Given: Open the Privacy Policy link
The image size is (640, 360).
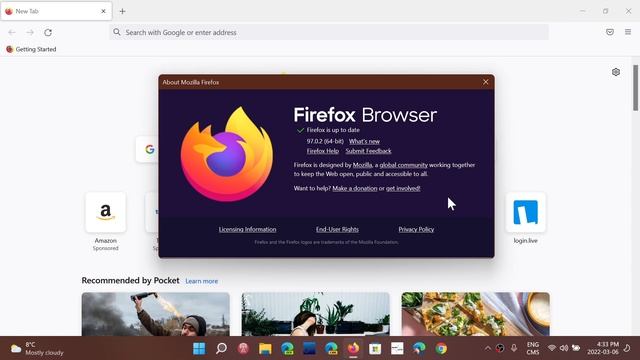Looking at the screenshot, I should pyautogui.click(x=416, y=229).
